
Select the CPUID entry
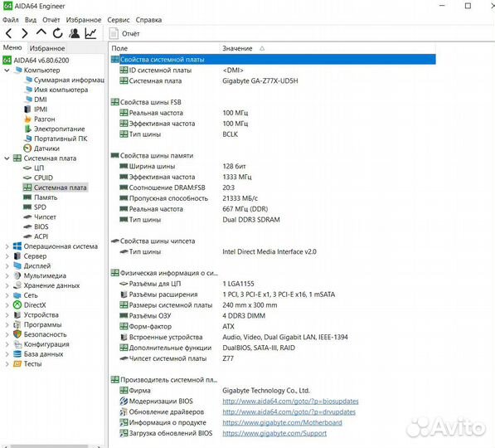38,178
